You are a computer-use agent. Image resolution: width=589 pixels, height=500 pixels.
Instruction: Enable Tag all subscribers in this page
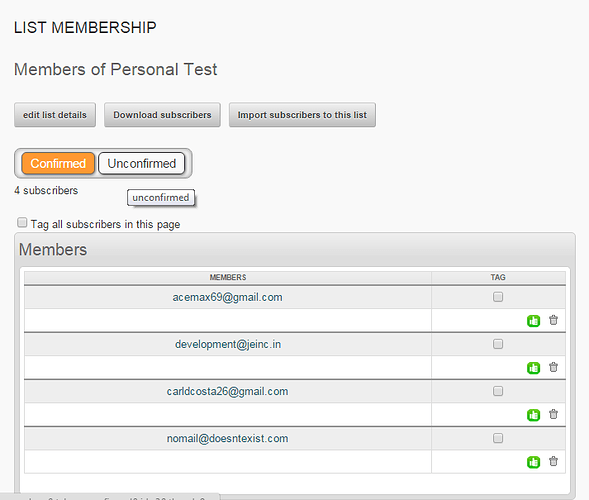[22, 222]
